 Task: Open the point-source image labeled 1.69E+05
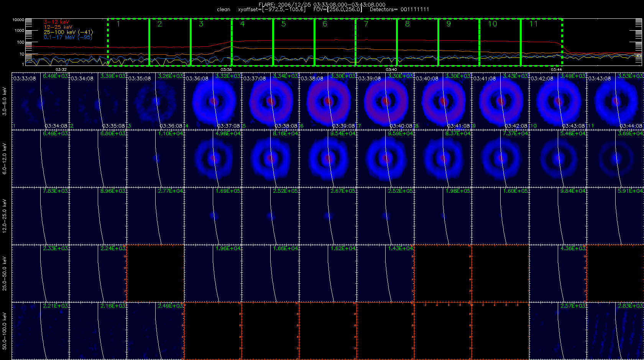point(213,216)
